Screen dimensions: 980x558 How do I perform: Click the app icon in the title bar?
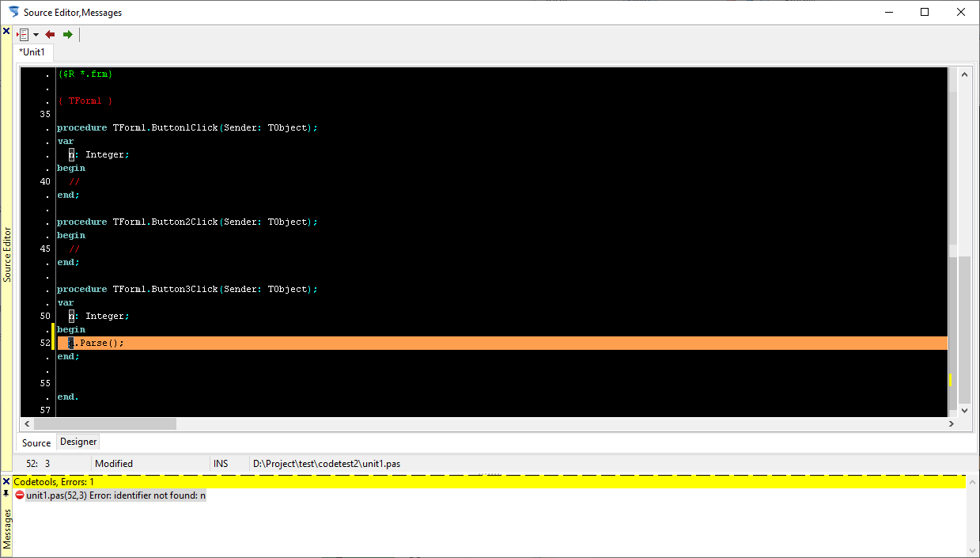[13, 12]
